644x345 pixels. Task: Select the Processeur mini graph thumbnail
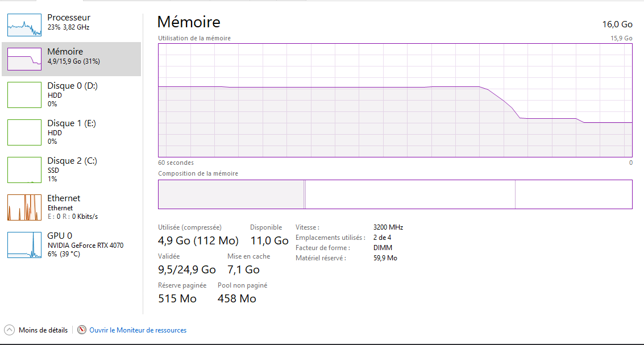click(24, 24)
